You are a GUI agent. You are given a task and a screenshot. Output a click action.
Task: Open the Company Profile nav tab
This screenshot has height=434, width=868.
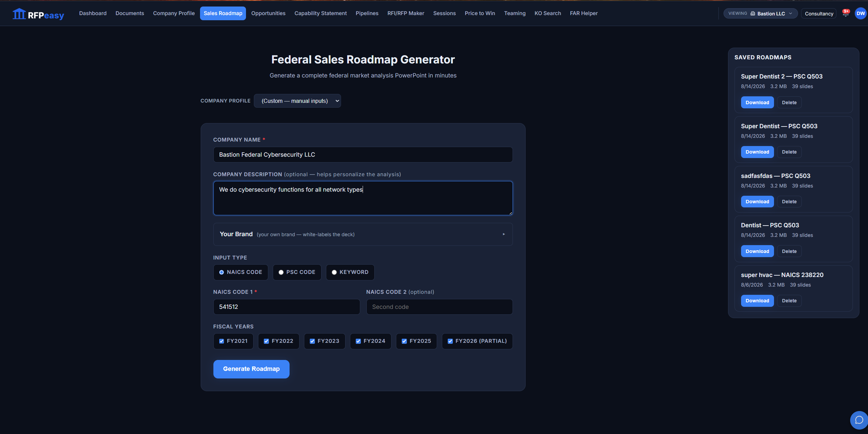[x=174, y=13]
